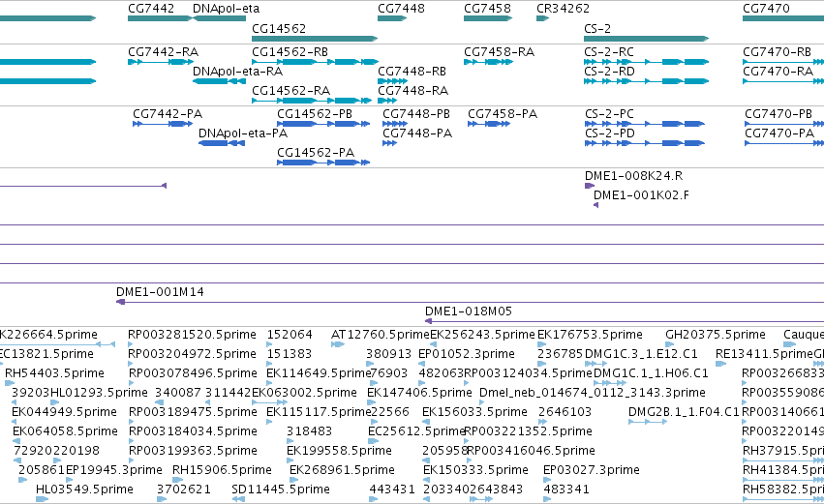Click CDS CS-2-PD label
Image resolution: width=824 pixels, height=504 pixels.
(610, 133)
